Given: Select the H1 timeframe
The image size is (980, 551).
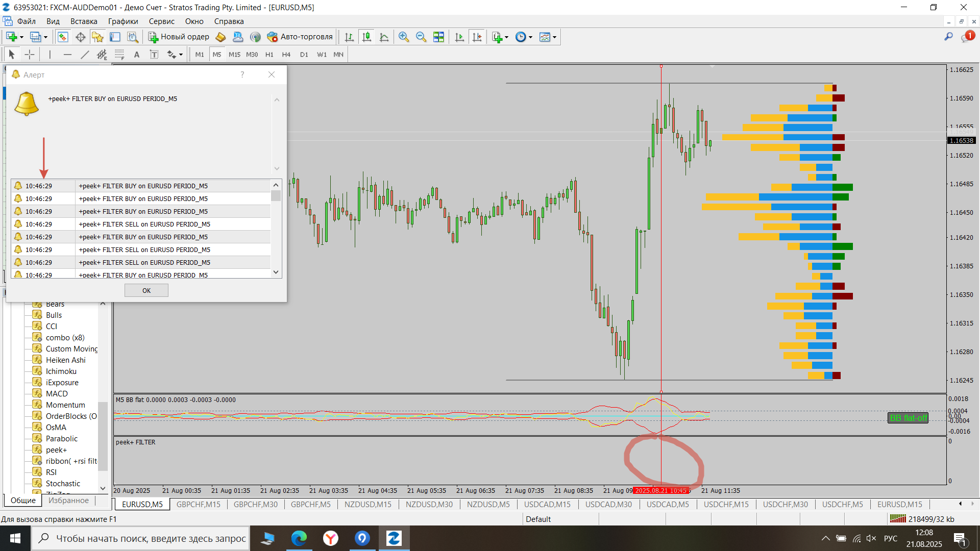Looking at the screenshot, I should [269, 55].
